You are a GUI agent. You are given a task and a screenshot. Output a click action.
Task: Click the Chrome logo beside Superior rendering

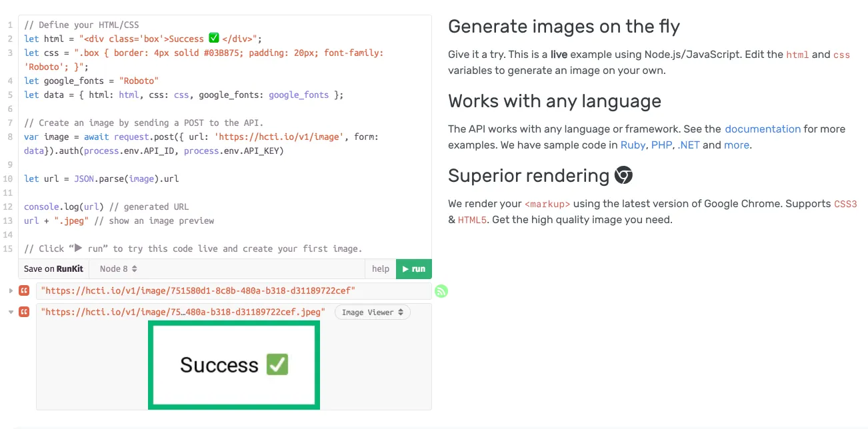pyautogui.click(x=623, y=175)
